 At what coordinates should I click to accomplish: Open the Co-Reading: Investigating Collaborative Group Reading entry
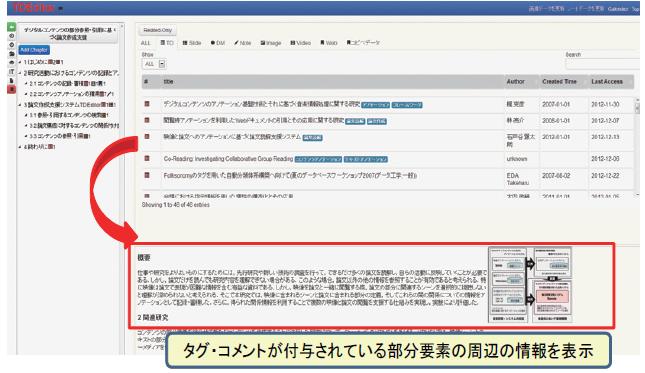click(228, 159)
